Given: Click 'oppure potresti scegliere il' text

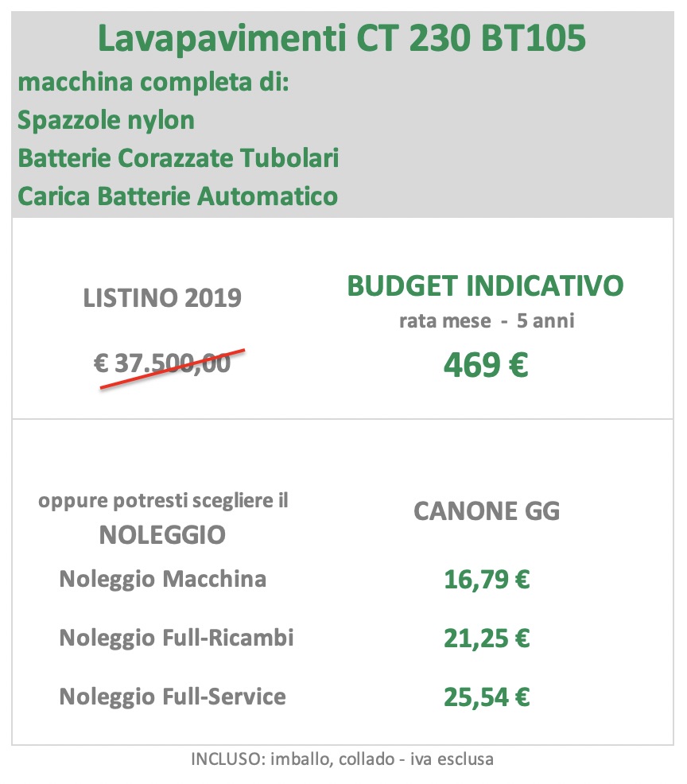Looking at the screenshot, I should (164, 500).
